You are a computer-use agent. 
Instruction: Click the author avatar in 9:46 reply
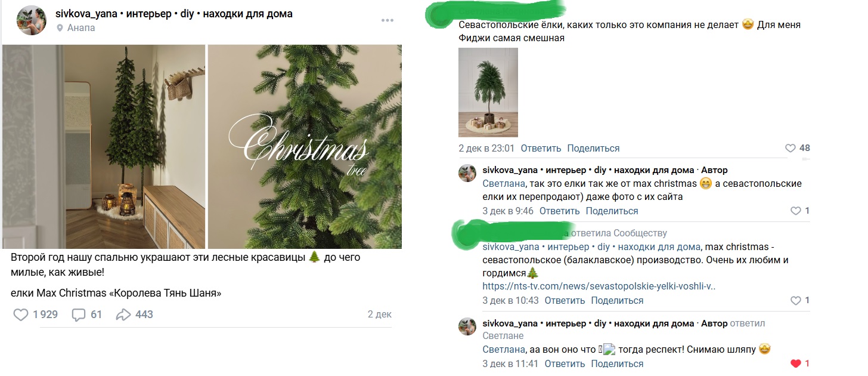click(467, 173)
